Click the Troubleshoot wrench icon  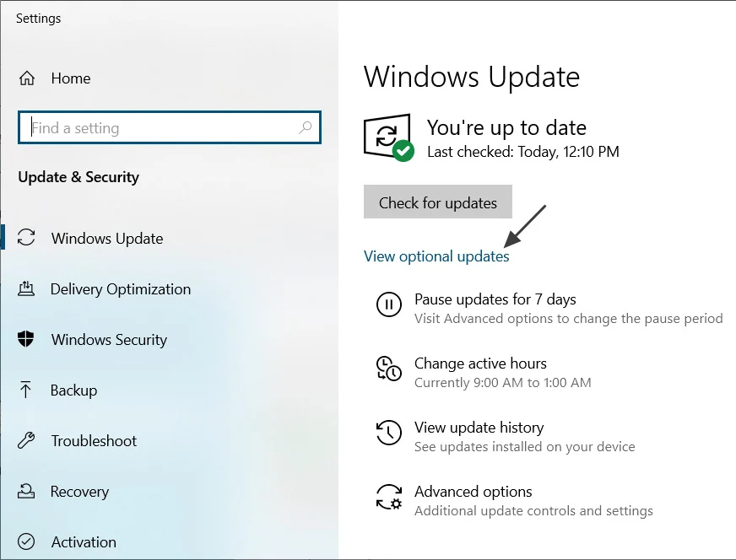[x=26, y=441]
